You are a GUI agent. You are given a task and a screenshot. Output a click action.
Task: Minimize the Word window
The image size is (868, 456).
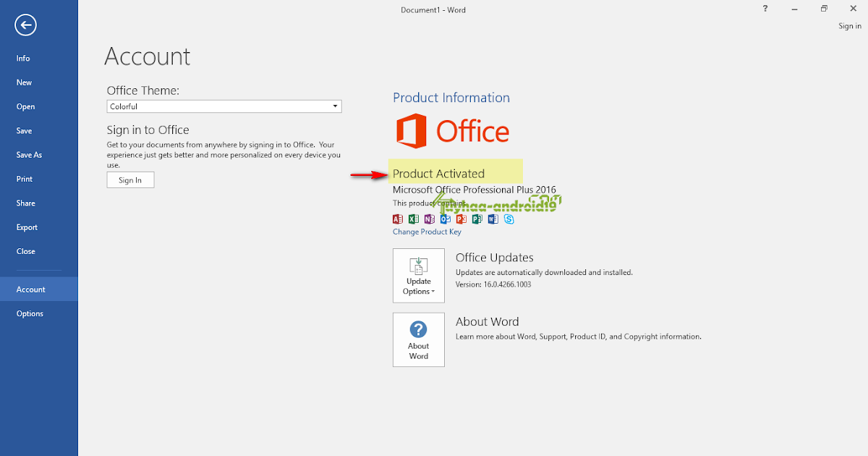pos(795,8)
